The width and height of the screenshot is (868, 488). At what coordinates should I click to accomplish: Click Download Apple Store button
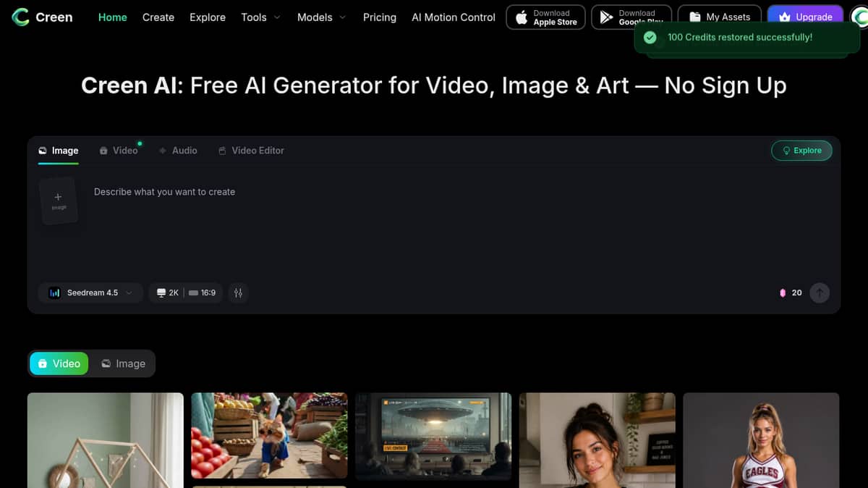pos(545,17)
